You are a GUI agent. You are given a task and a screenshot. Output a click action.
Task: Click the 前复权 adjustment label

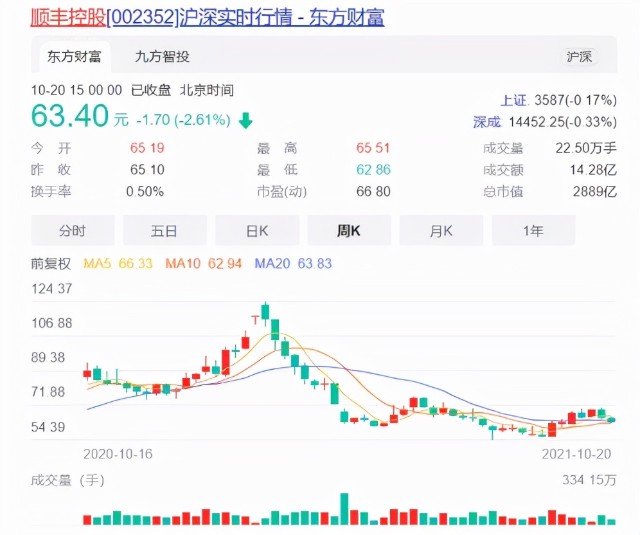(x=51, y=264)
